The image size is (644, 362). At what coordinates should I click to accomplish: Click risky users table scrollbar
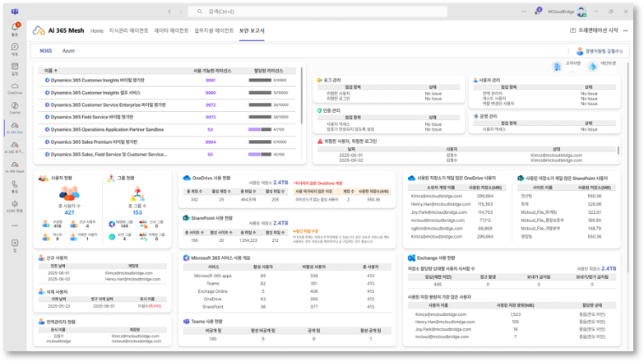(x=619, y=151)
